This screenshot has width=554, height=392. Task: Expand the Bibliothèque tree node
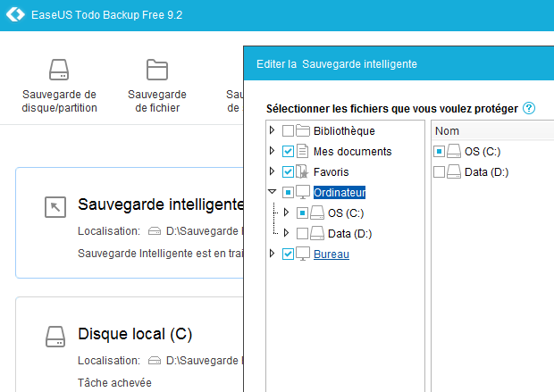coord(272,130)
